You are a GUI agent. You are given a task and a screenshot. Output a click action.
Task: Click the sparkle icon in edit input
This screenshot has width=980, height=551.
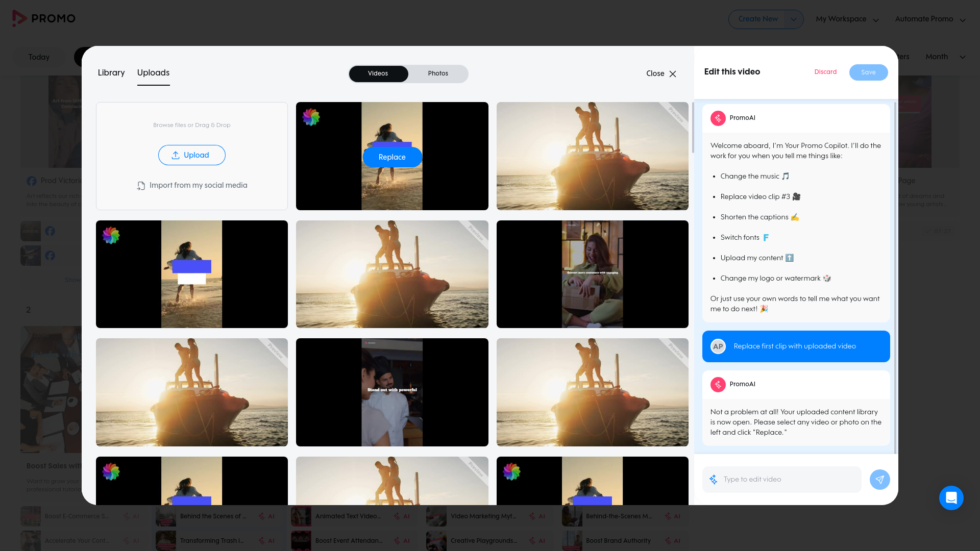[713, 480]
